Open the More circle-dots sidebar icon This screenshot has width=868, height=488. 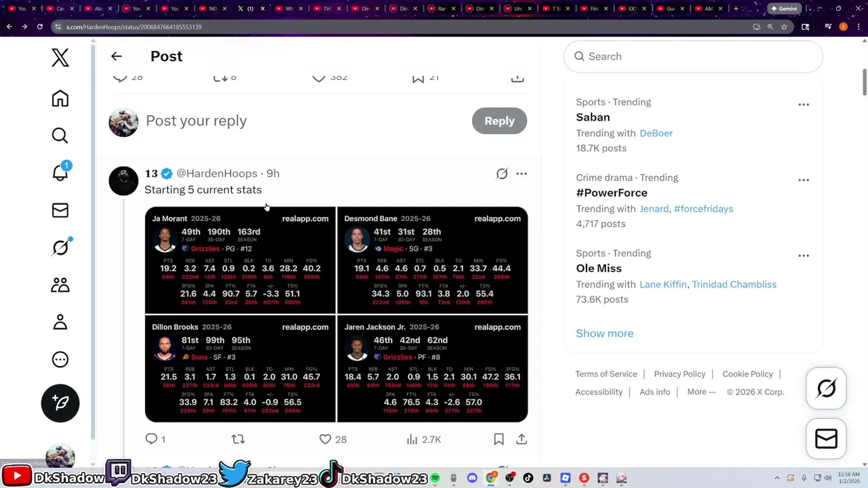click(60, 359)
